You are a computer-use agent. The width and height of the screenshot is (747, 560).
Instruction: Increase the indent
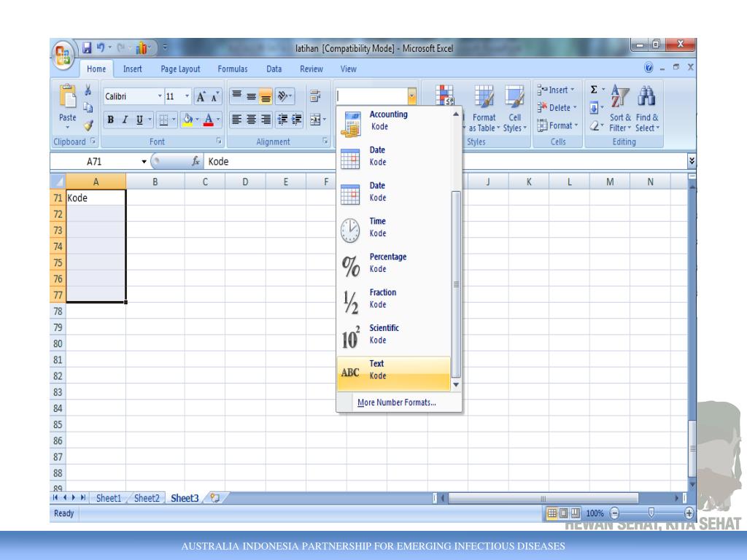297,119
